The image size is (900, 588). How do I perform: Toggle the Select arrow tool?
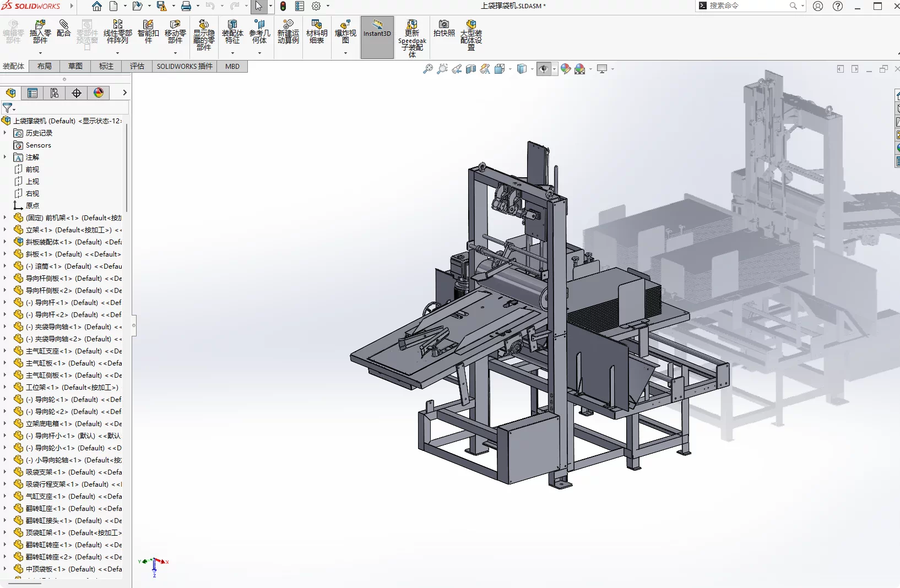click(258, 6)
